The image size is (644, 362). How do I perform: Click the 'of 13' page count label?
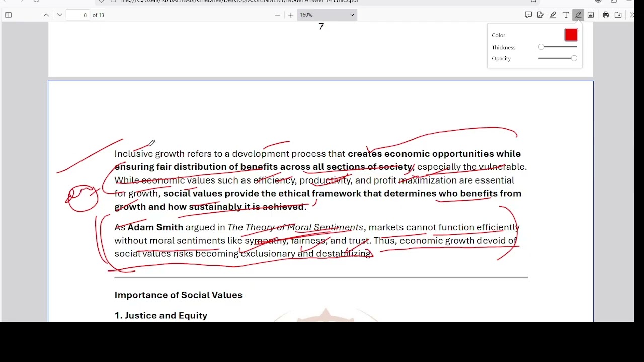[98, 15]
